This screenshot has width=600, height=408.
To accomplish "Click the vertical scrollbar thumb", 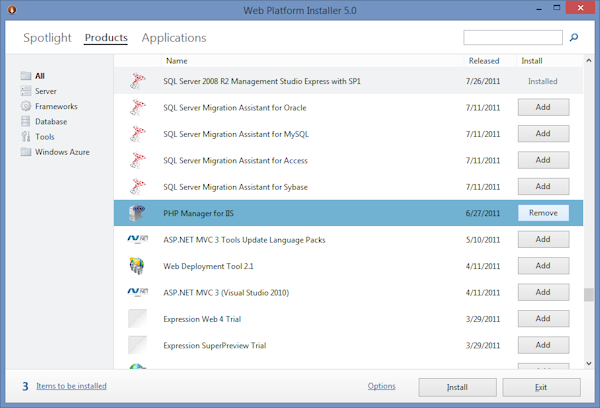I will click(589, 295).
